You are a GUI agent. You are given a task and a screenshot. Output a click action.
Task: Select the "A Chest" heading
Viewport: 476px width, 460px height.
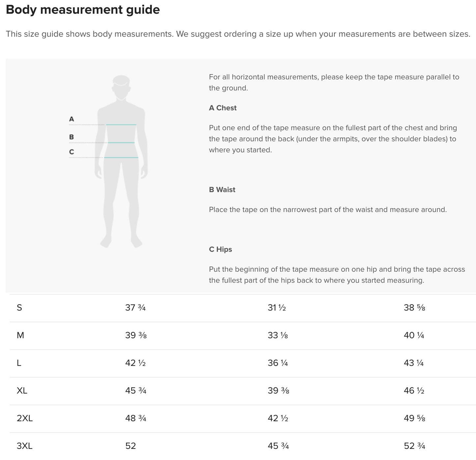pyautogui.click(x=223, y=108)
